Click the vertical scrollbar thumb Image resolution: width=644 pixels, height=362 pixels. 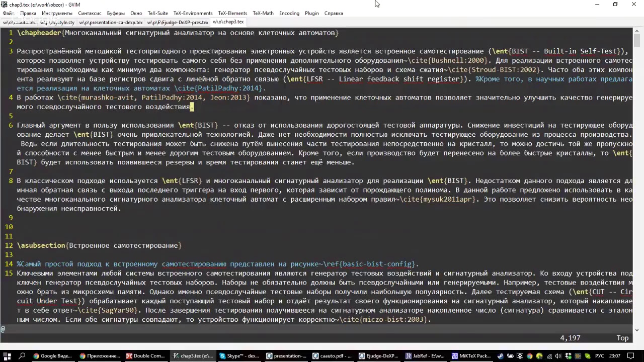[x=637, y=41]
